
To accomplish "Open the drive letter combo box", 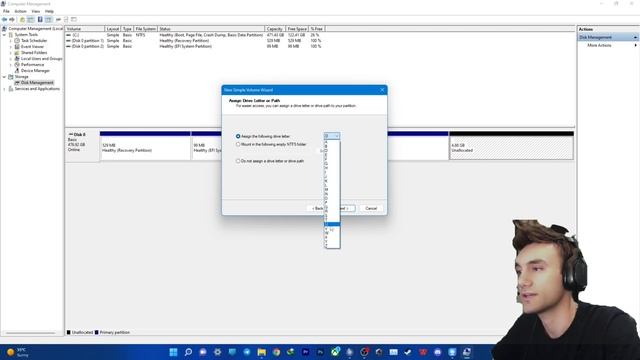I will point(332,136).
